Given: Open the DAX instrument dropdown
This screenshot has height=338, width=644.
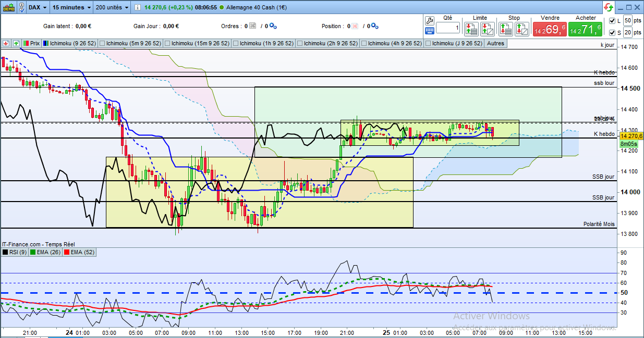Looking at the screenshot, I should point(38,7).
